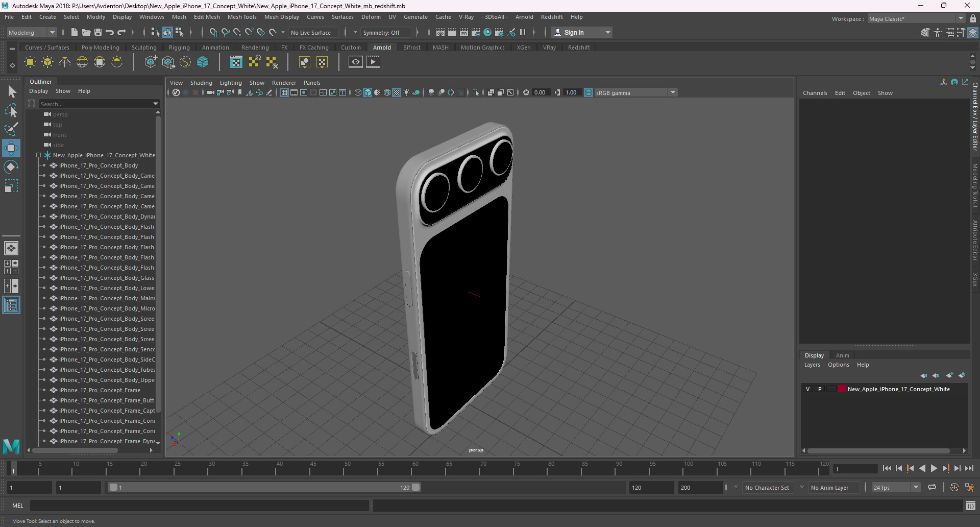Click the red layer color swatch

pyautogui.click(x=842, y=389)
